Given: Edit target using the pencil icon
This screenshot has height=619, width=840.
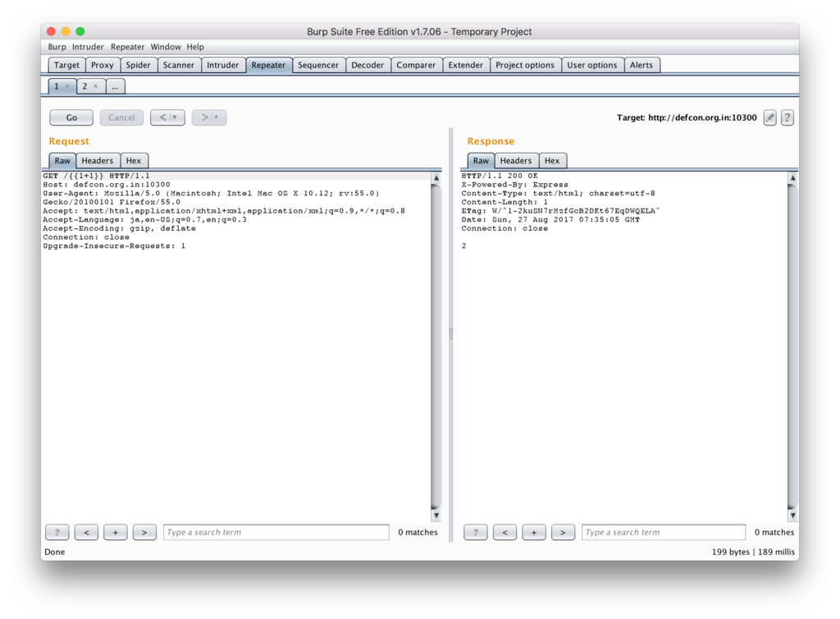Looking at the screenshot, I should coord(769,117).
